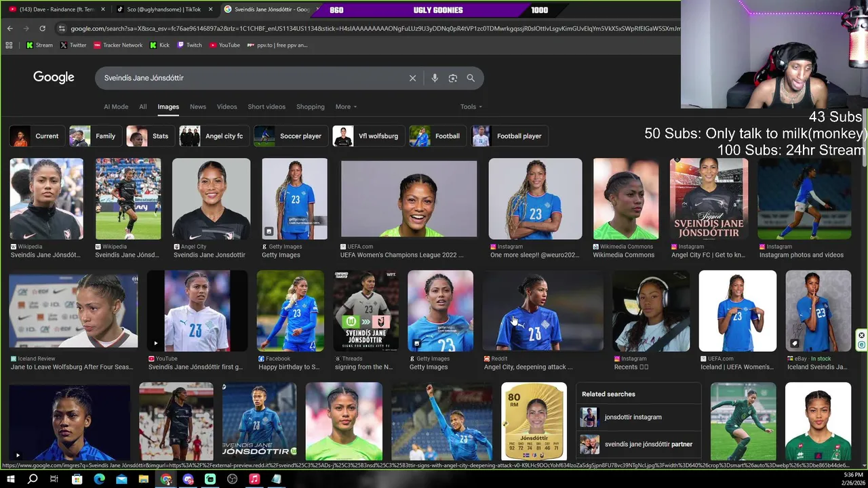Open the YouTube video thumbnail result
Viewport: 868px width, 488px height.
pyautogui.click(x=197, y=311)
